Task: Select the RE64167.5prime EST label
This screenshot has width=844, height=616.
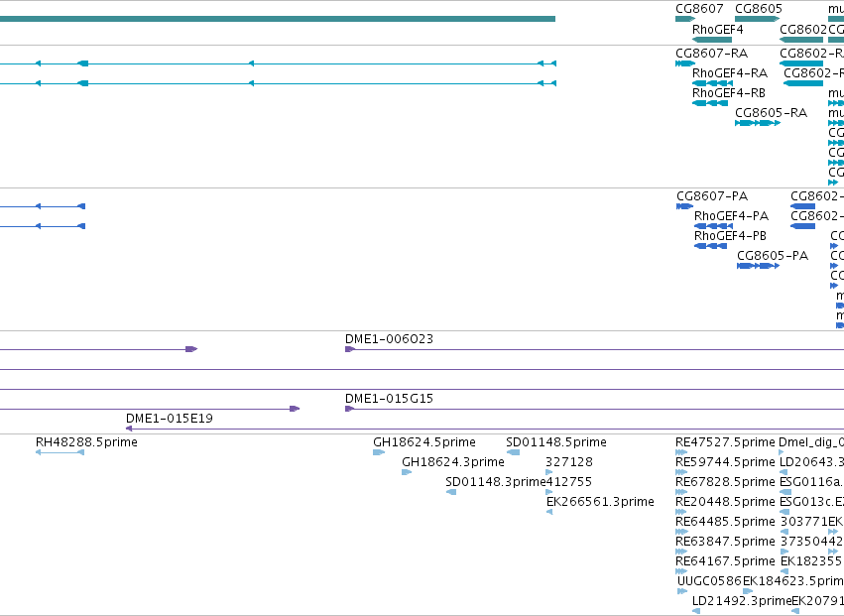Action: [x=725, y=561]
